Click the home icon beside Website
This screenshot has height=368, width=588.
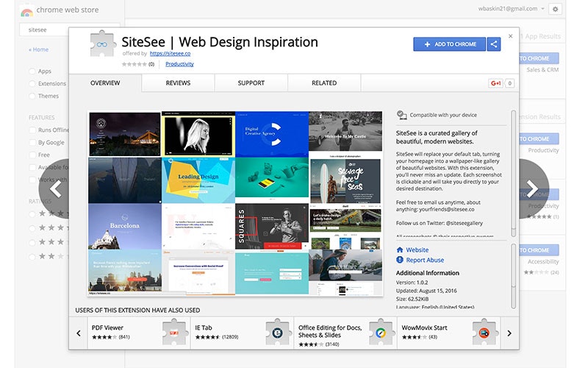pyautogui.click(x=400, y=250)
